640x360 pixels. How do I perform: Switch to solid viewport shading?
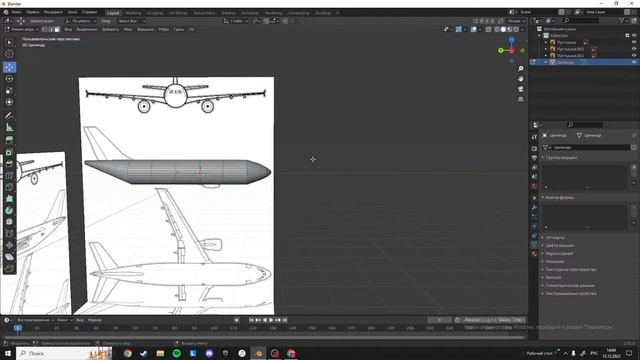[503, 29]
